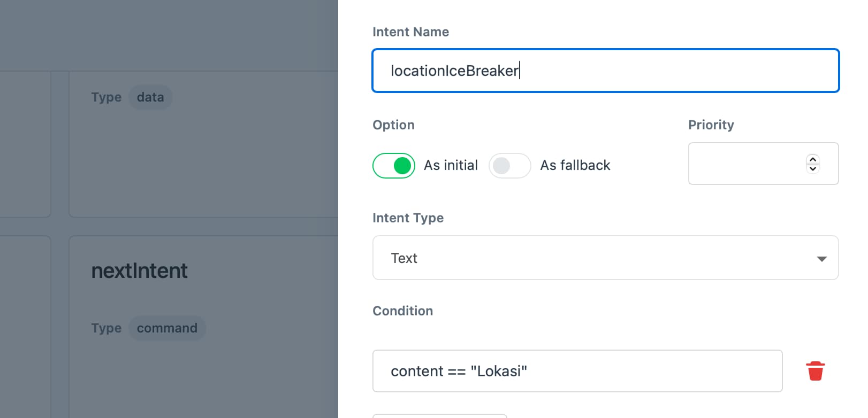Click the Option section label
Image resolution: width=868 pixels, height=418 pixels.
pos(393,125)
